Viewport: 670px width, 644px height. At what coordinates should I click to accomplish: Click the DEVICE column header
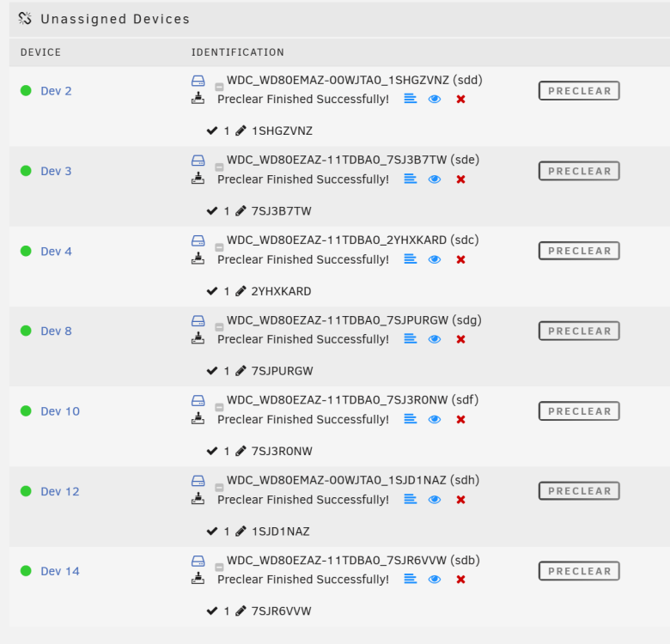click(x=40, y=52)
